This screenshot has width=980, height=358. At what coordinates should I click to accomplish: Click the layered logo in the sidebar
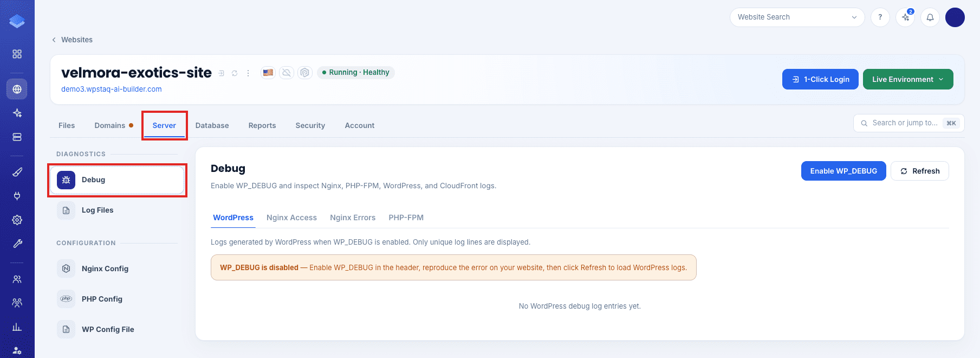click(17, 21)
